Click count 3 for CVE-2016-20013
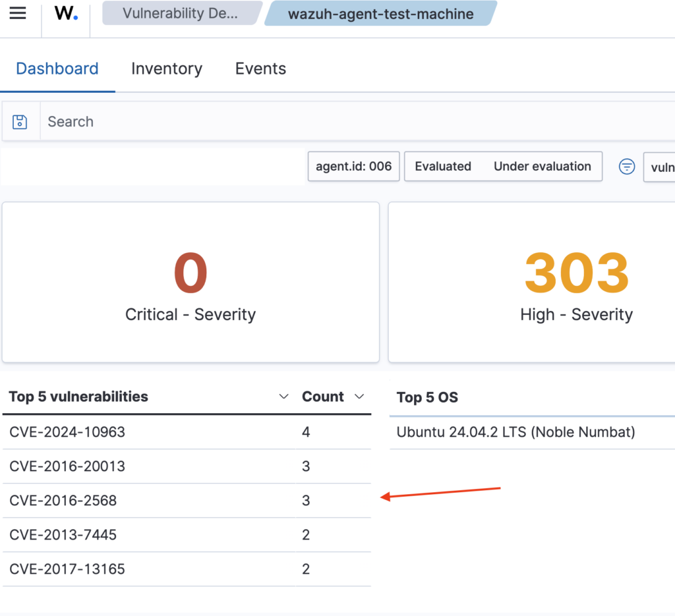The image size is (675, 616). (x=306, y=466)
